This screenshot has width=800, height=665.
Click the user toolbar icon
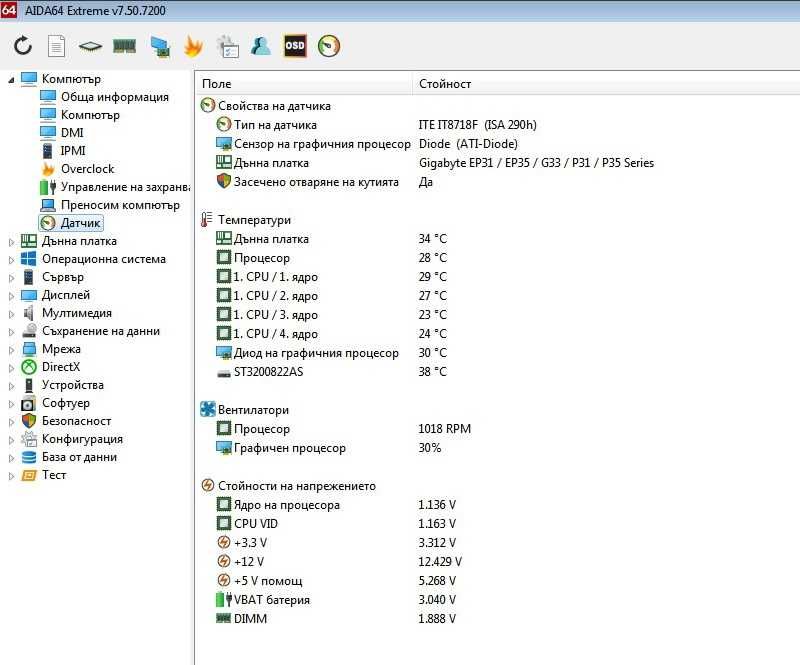coord(261,46)
